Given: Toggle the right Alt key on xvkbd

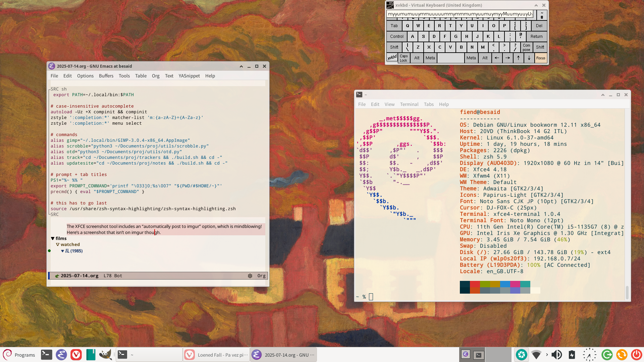Looking at the screenshot, I should click(485, 58).
